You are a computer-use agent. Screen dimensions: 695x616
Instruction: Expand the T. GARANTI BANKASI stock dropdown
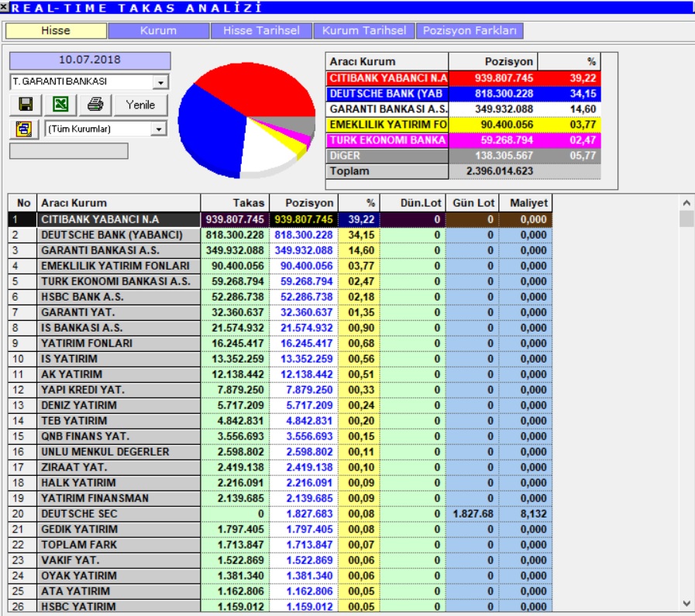point(160,82)
